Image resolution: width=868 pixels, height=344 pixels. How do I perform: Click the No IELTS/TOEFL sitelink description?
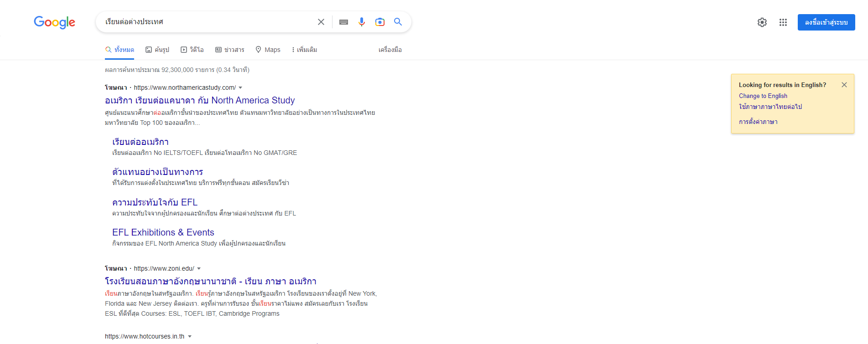click(x=205, y=153)
